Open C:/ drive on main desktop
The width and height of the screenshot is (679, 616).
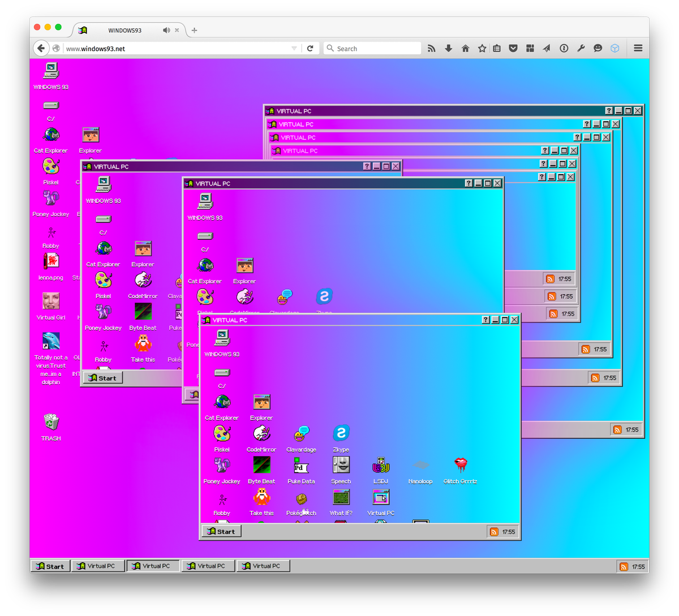pyautogui.click(x=51, y=105)
